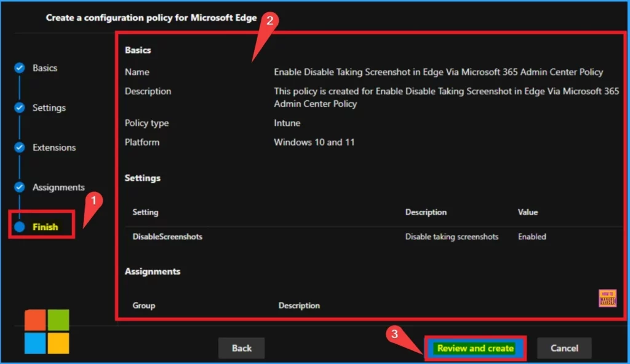Screen dimensions: 630x364
Task: Open the Assignments wizard step
Action: coord(58,187)
